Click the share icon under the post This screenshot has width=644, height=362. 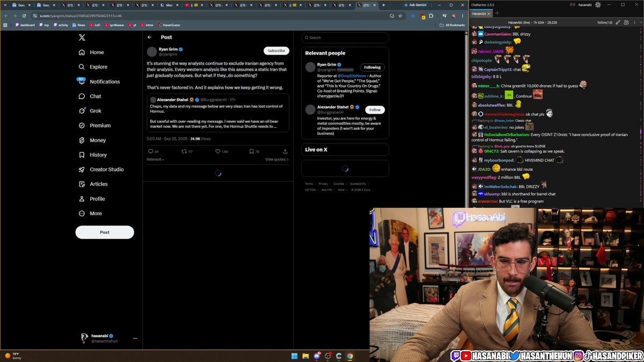(286, 152)
